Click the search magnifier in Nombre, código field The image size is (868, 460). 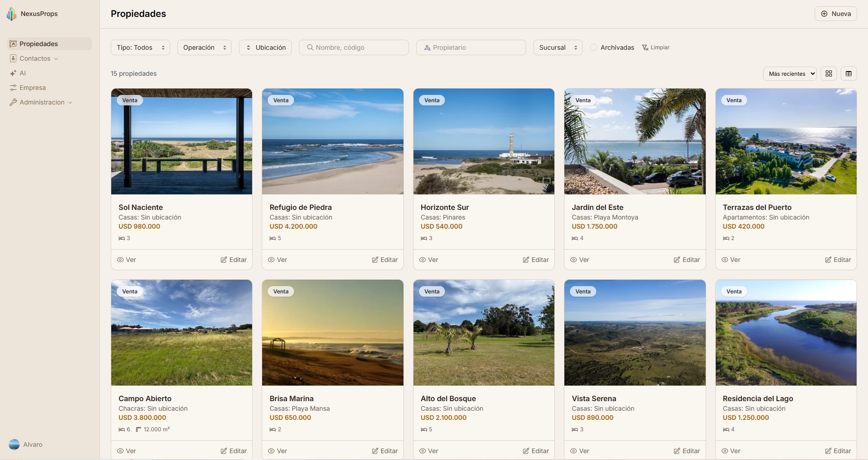310,47
